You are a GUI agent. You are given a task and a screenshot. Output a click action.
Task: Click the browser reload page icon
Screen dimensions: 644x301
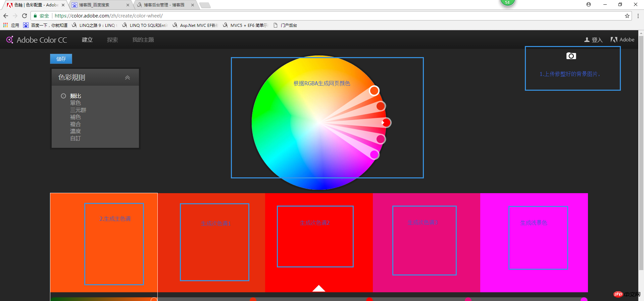[24, 16]
